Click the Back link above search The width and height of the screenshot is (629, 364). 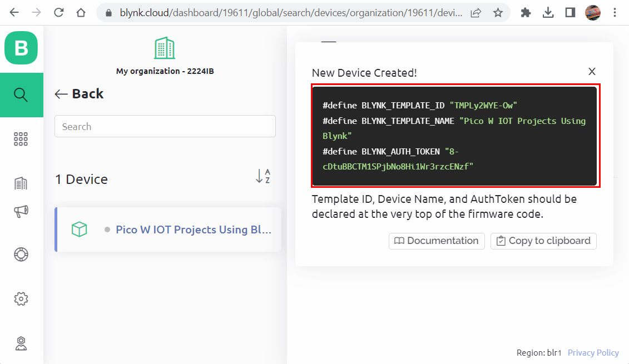[x=79, y=94]
